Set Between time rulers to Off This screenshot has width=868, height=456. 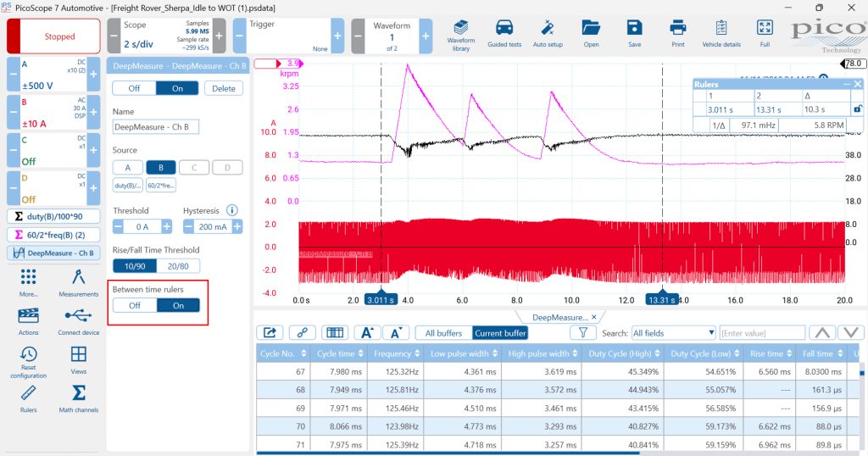point(135,305)
